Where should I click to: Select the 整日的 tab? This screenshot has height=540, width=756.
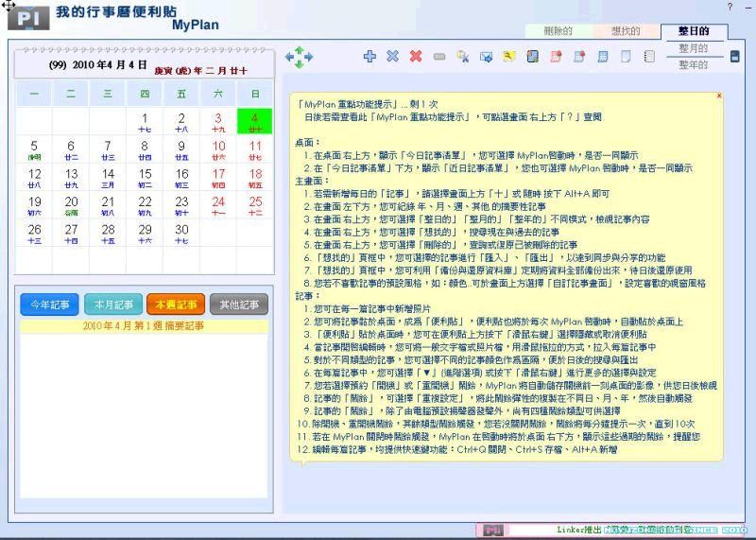point(694,31)
